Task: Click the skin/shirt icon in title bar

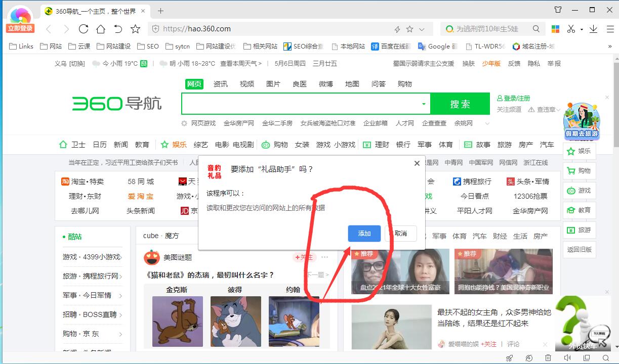Action: point(558,10)
